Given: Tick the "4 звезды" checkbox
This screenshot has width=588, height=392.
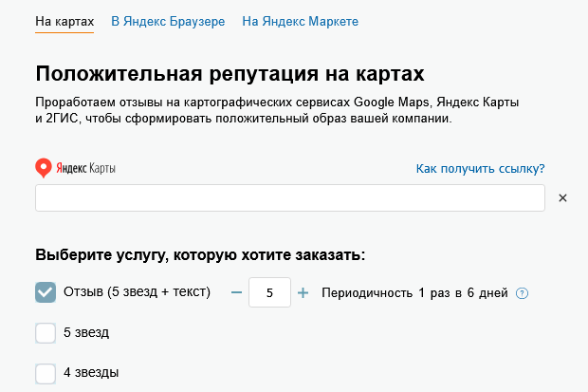Looking at the screenshot, I should click(46, 373).
